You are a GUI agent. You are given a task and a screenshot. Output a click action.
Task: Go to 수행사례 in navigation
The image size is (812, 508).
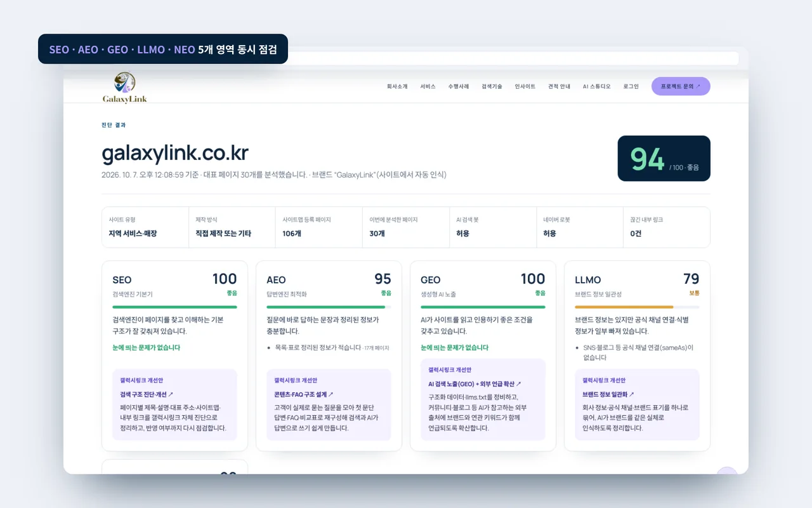(458, 86)
